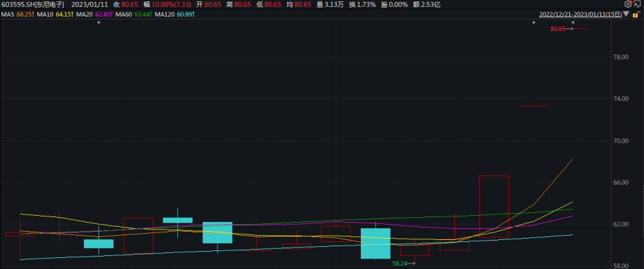Click the amplitude value 振 0.00%
The width and height of the screenshot is (644, 269).
tap(393, 5)
